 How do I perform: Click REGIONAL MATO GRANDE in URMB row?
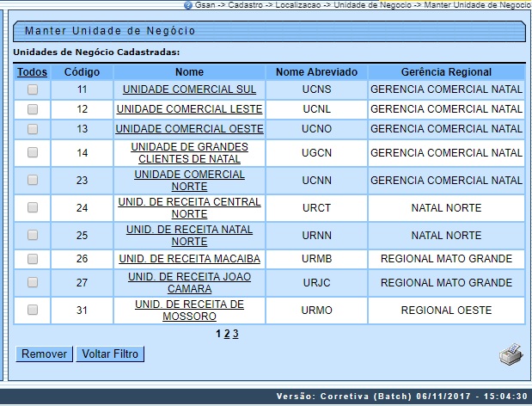[446, 259]
